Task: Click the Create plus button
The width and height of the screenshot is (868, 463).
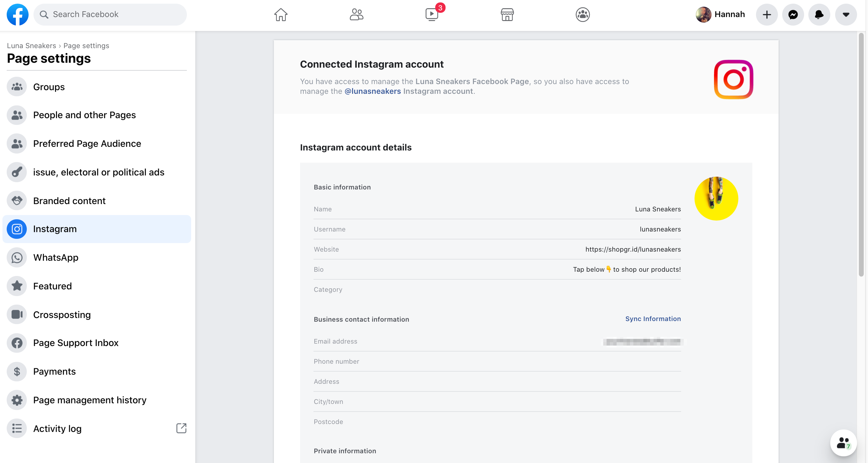Action: 767,15
